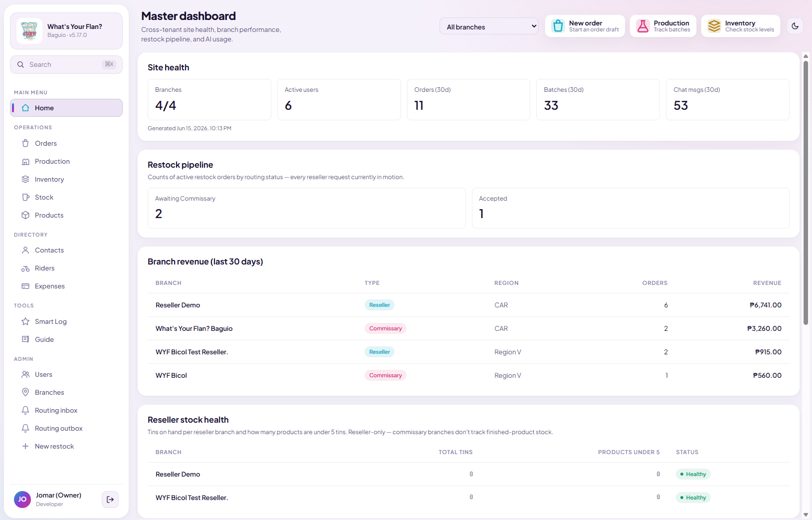Click Jomar (Owner) profile name
Image resolution: width=812 pixels, height=520 pixels.
coord(58,495)
